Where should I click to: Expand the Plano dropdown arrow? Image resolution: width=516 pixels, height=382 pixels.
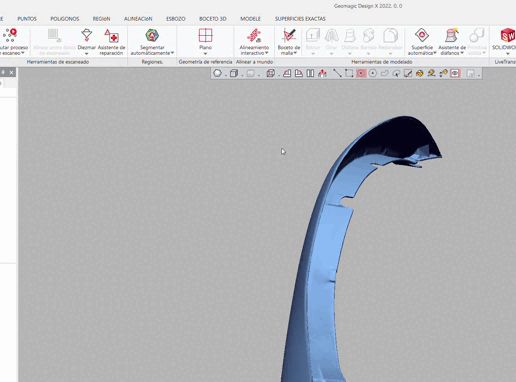pyautogui.click(x=205, y=54)
